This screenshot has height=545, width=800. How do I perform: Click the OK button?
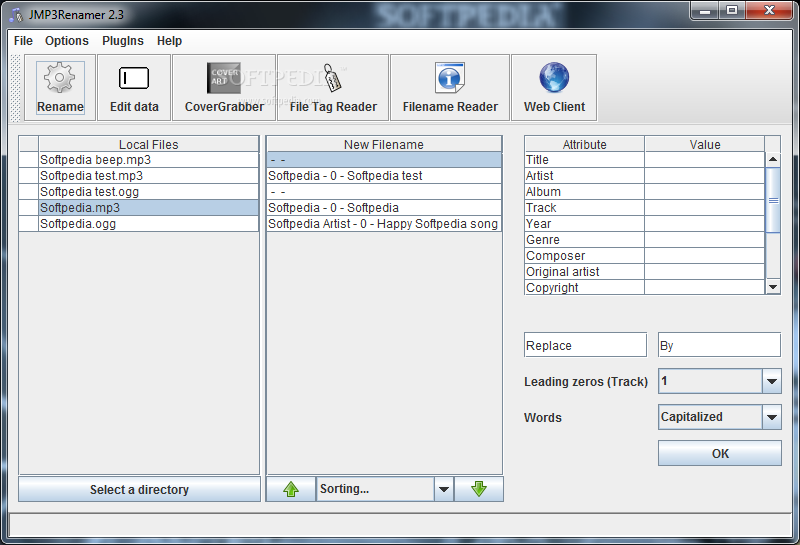pos(719,453)
